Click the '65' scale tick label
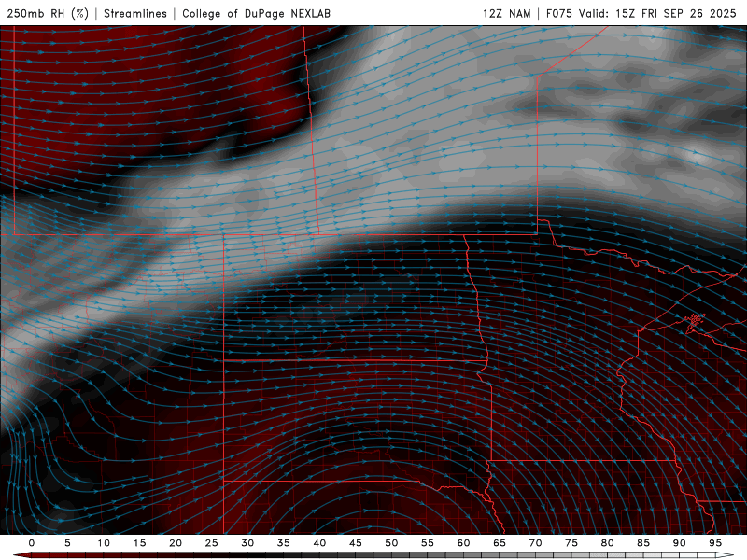Viewport: 747px width, 560px height. (x=500, y=543)
